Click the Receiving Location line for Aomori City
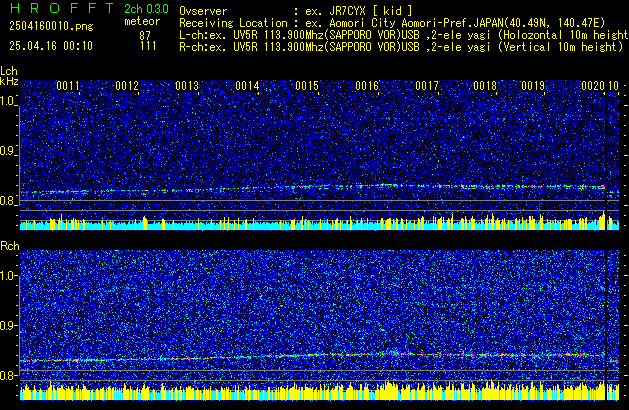The height and width of the screenshot is (410, 629). pyautogui.click(x=392, y=23)
